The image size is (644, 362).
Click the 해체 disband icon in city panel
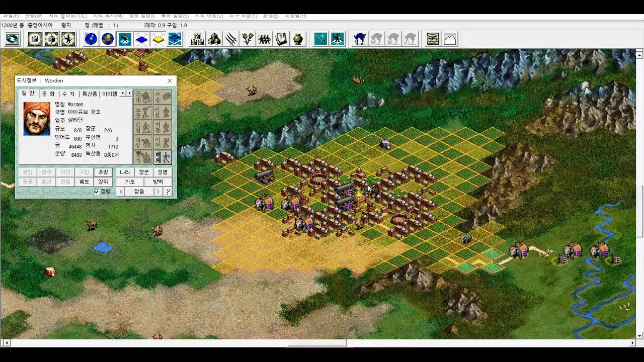163,157
